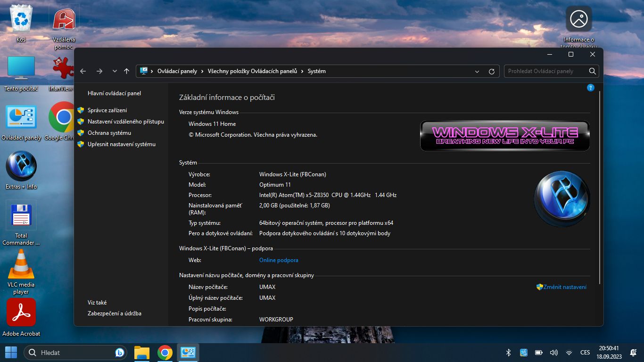
Task: Click the Up one level arrow
Action: pos(126,71)
